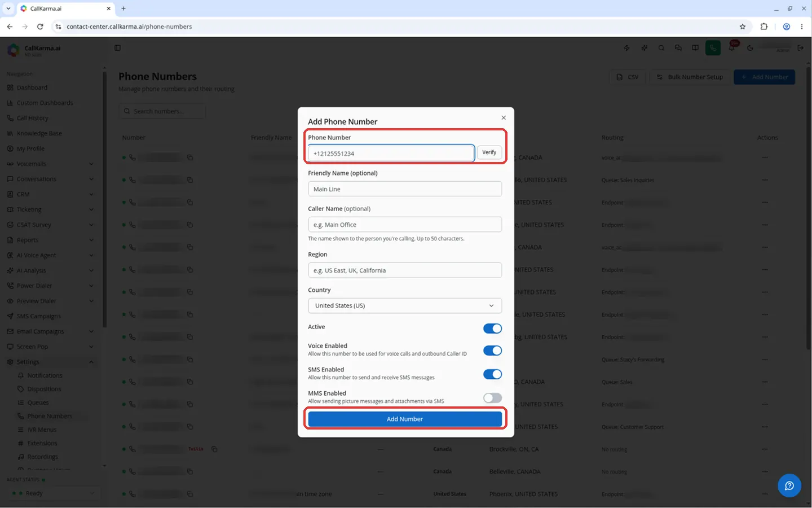
Task: Bookmark this page with the star icon
Action: pyautogui.click(x=743, y=27)
